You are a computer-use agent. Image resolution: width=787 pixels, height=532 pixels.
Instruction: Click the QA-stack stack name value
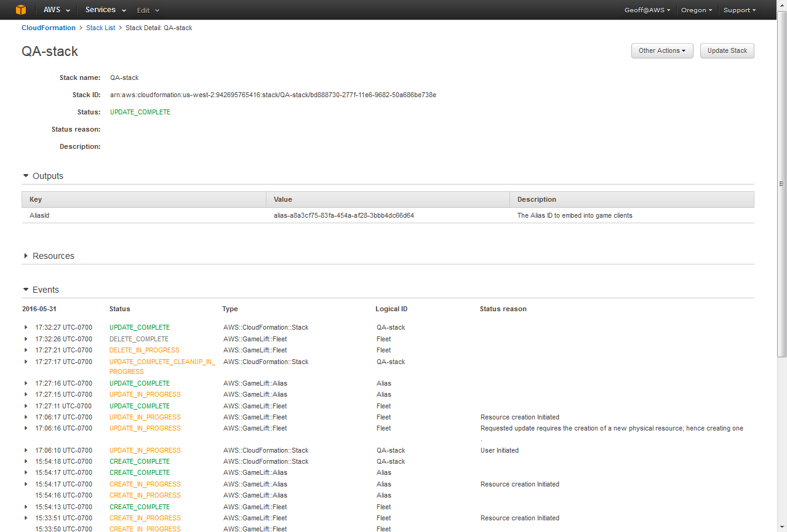124,77
